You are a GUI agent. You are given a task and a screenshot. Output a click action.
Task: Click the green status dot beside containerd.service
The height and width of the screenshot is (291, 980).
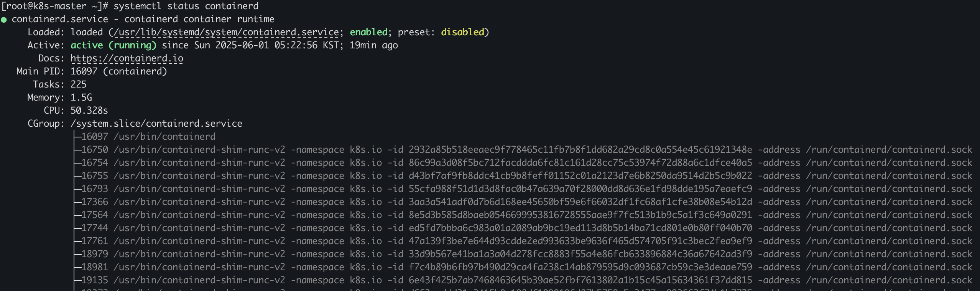point(4,20)
